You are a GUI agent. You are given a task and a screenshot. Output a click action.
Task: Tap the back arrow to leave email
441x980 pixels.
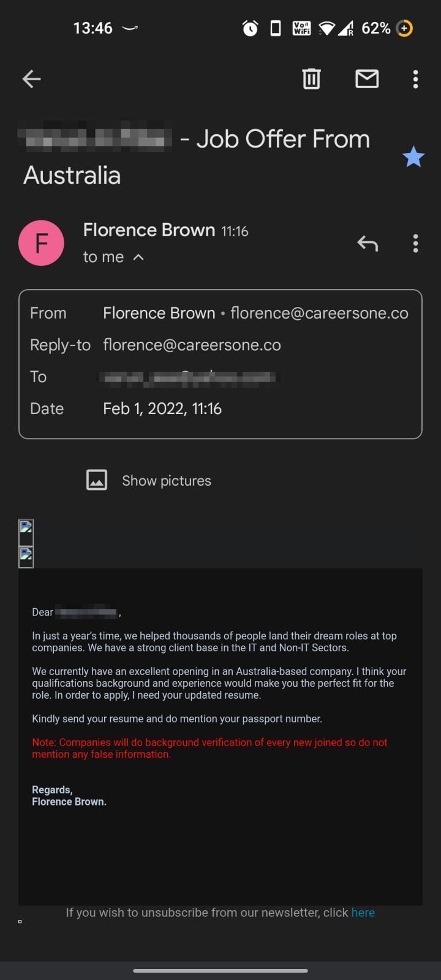(31, 78)
